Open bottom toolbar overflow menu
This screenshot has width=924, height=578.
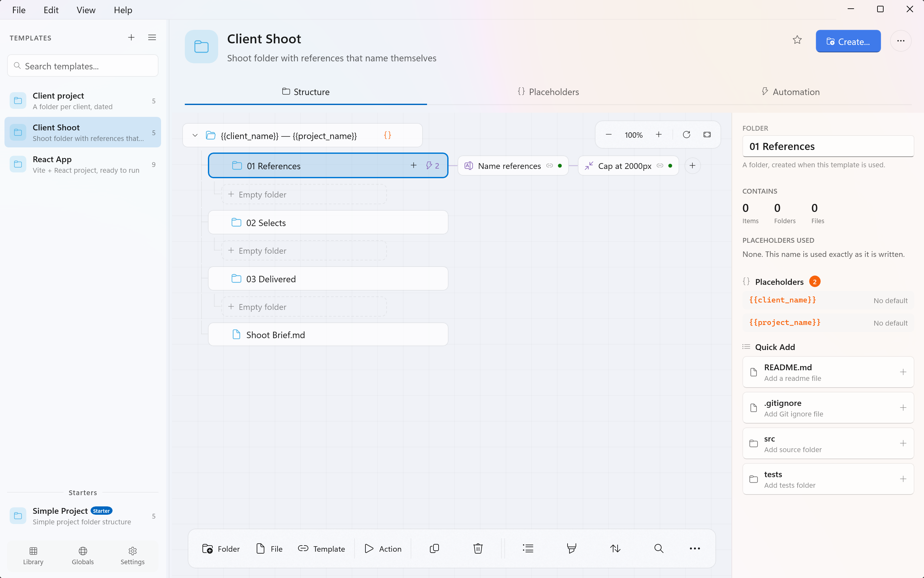pos(695,548)
